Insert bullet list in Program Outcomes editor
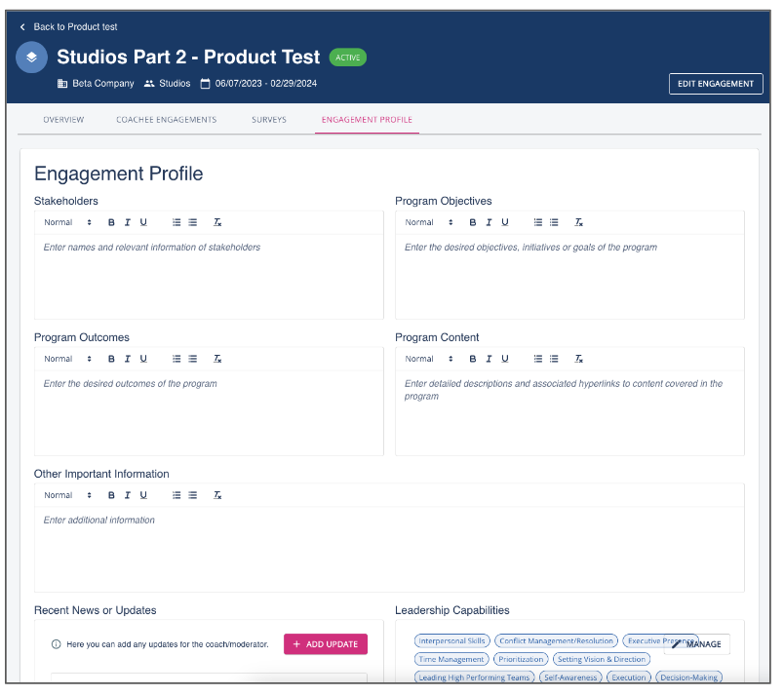This screenshot has width=784, height=696. pyautogui.click(x=192, y=359)
